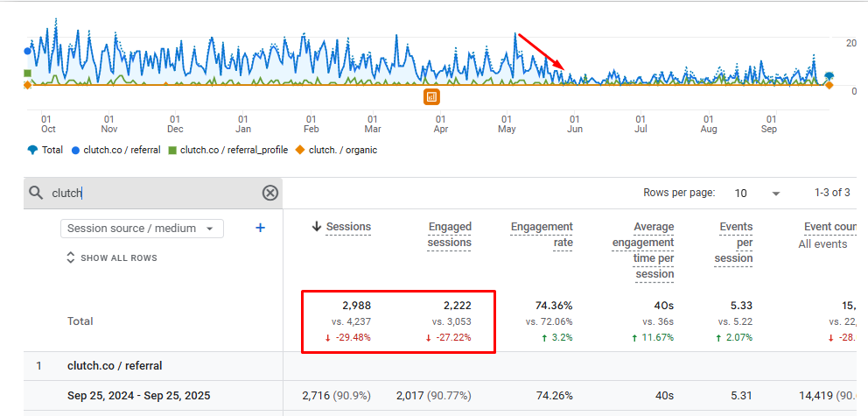Select the clutch.co / referral row
Viewport: 868px width, 416px height.
(x=115, y=366)
